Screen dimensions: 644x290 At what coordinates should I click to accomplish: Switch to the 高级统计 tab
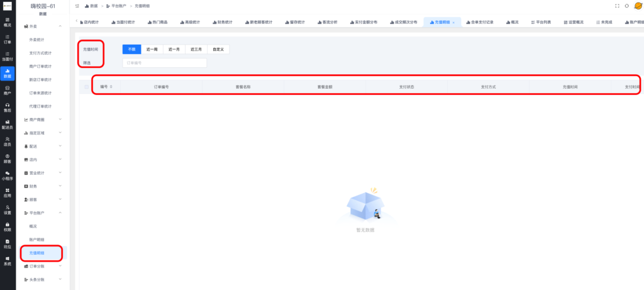(x=190, y=22)
